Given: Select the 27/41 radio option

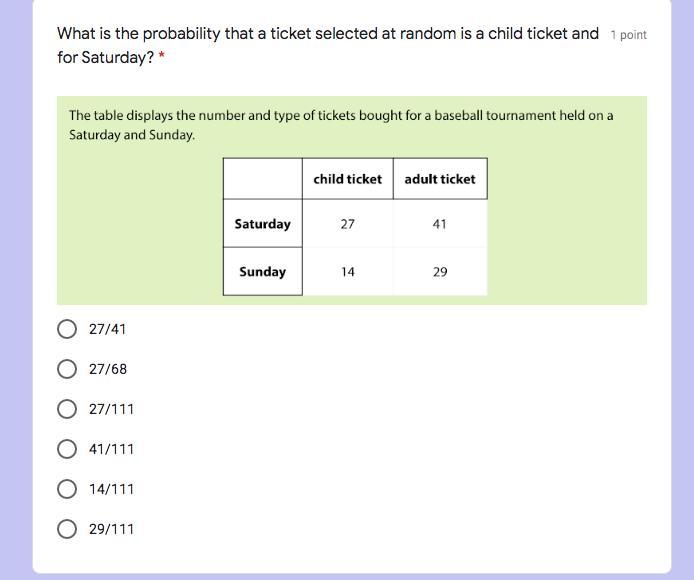Looking at the screenshot, I should click(x=67, y=329).
